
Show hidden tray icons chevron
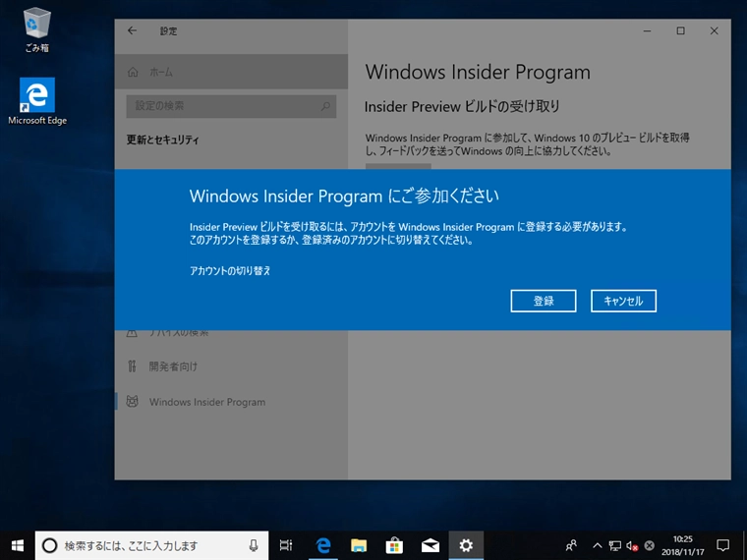[597, 545]
